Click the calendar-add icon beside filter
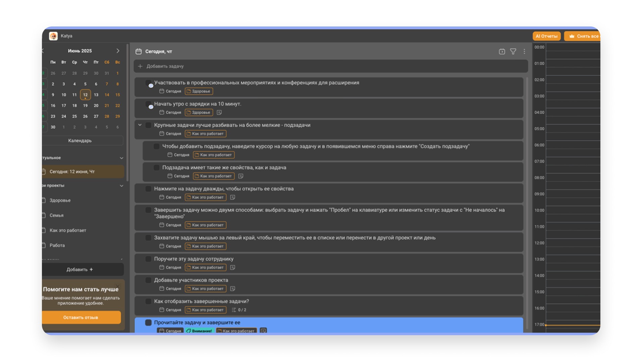Screen dimensions: 644x362 coord(502,51)
